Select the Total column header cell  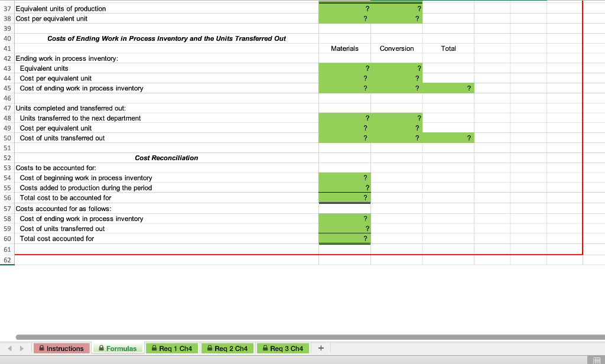(x=448, y=48)
